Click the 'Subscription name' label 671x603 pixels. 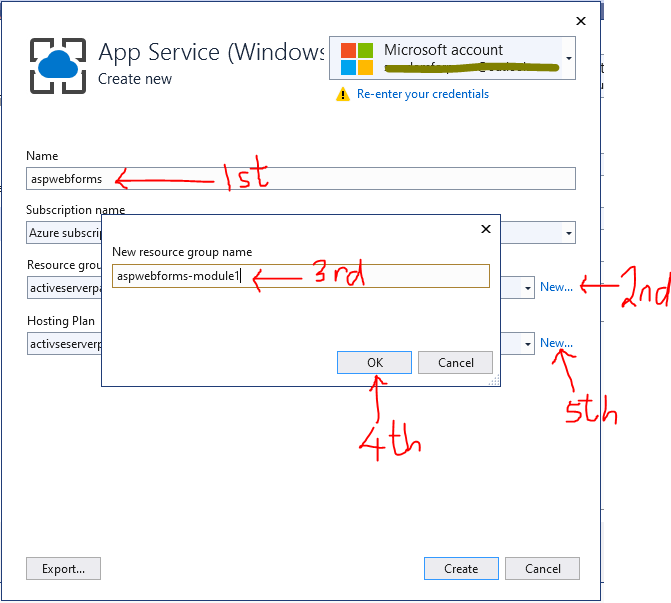coord(75,210)
